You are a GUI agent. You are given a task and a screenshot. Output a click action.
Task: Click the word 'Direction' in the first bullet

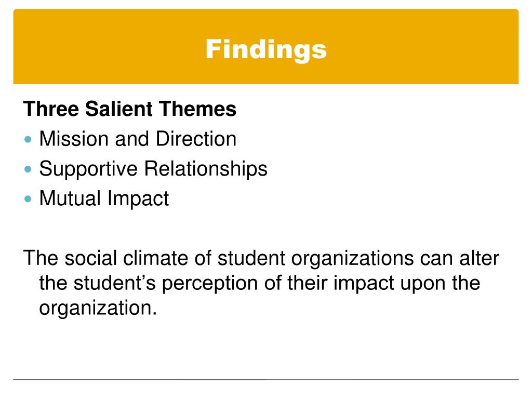pyautogui.click(x=196, y=139)
